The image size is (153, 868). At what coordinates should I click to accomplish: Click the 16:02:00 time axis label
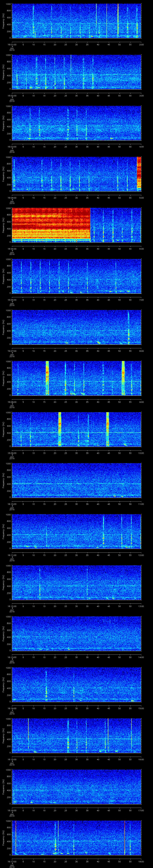click(12, 96)
